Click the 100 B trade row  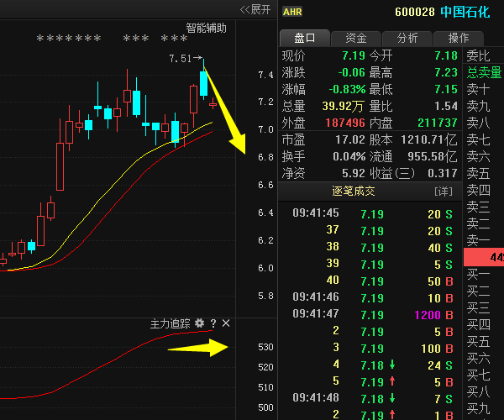point(372,349)
